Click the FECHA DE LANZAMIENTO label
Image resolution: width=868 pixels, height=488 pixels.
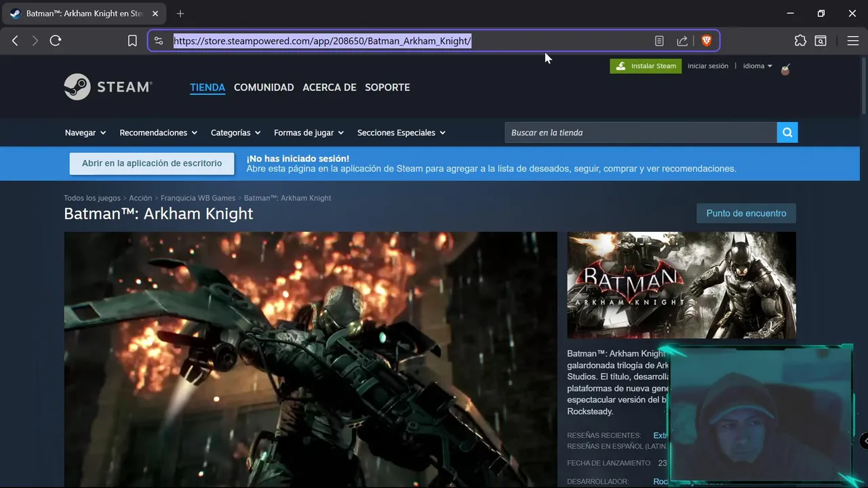pos(609,464)
